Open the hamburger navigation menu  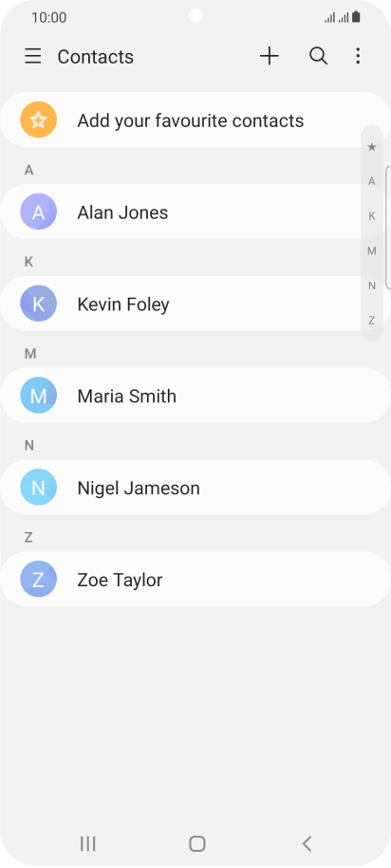(33, 56)
